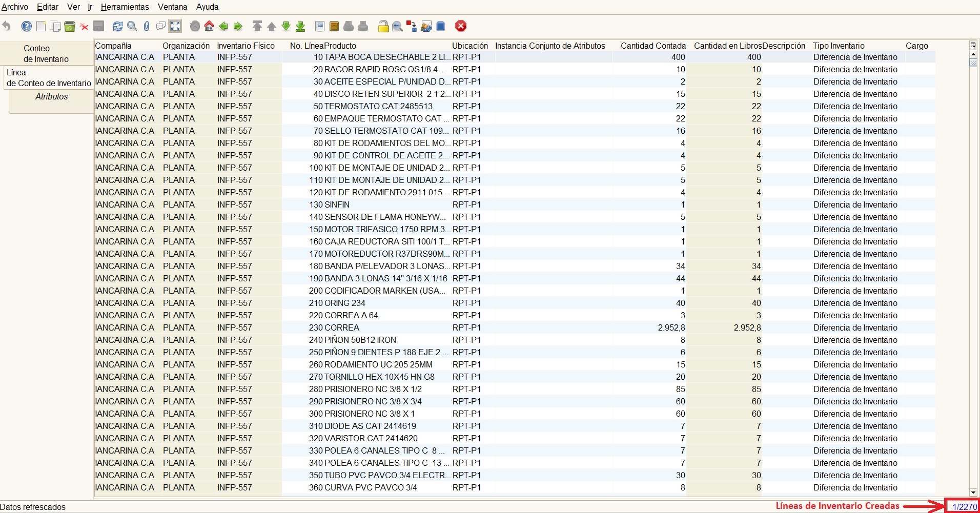Image resolution: width=980 pixels, height=513 pixels.
Task: Click the Print printer icon
Action: [x=363, y=26]
